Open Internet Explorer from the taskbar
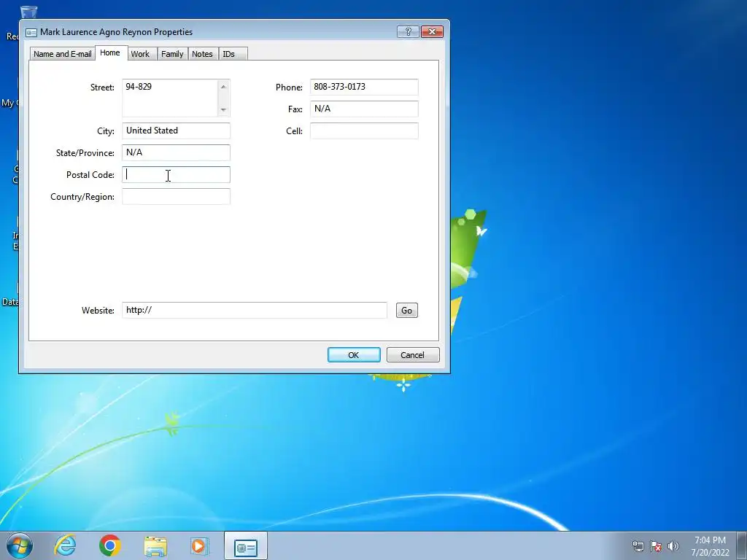Screen dimensions: 747x560 (65, 545)
